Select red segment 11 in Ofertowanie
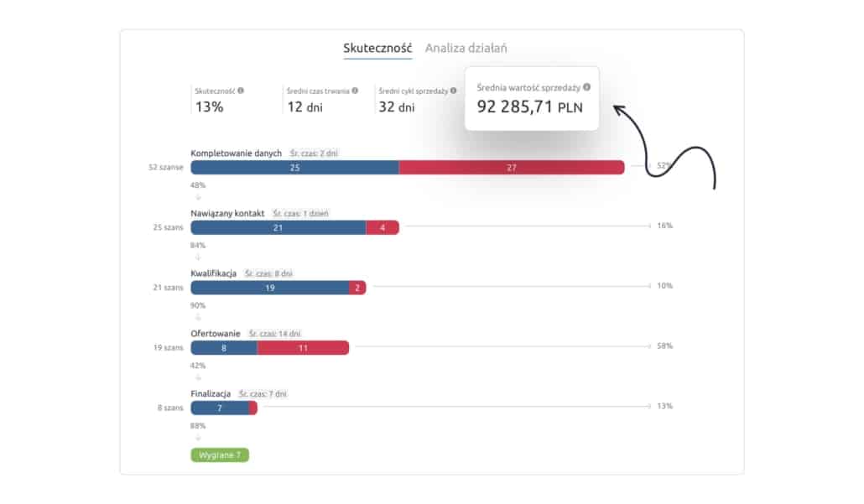864x504 pixels. [303, 348]
